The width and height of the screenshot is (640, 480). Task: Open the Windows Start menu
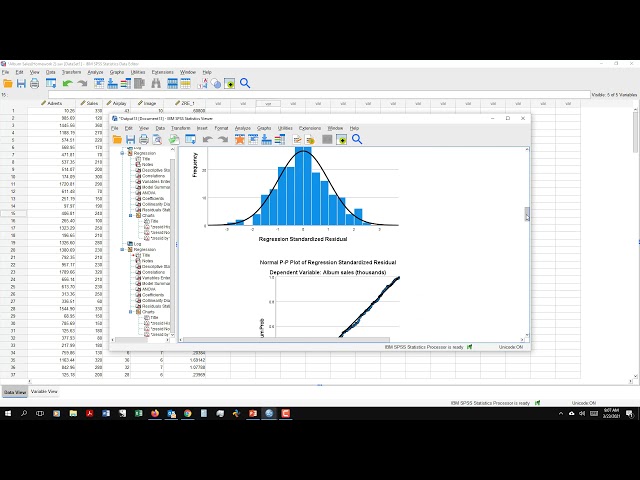click(x=8, y=413)
